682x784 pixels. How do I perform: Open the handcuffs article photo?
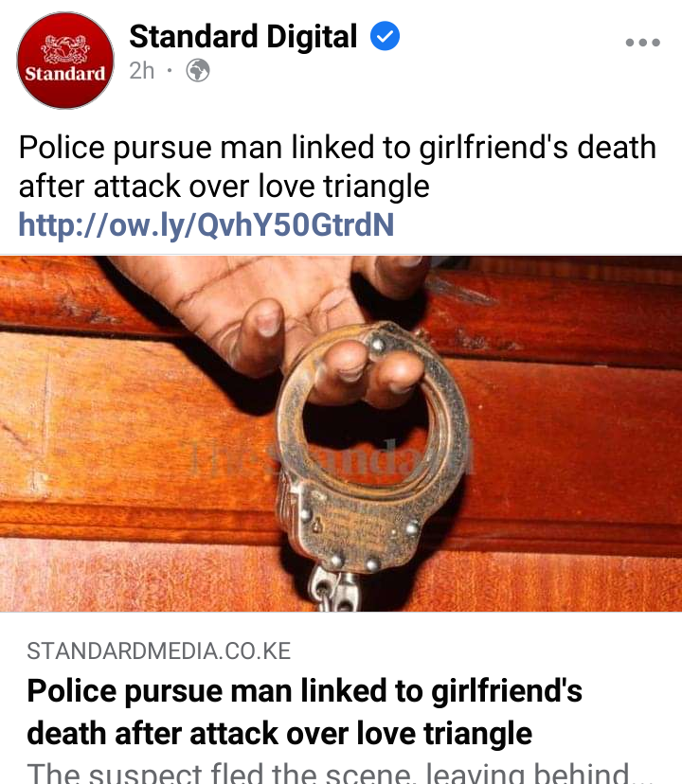[x=341, y=434]
